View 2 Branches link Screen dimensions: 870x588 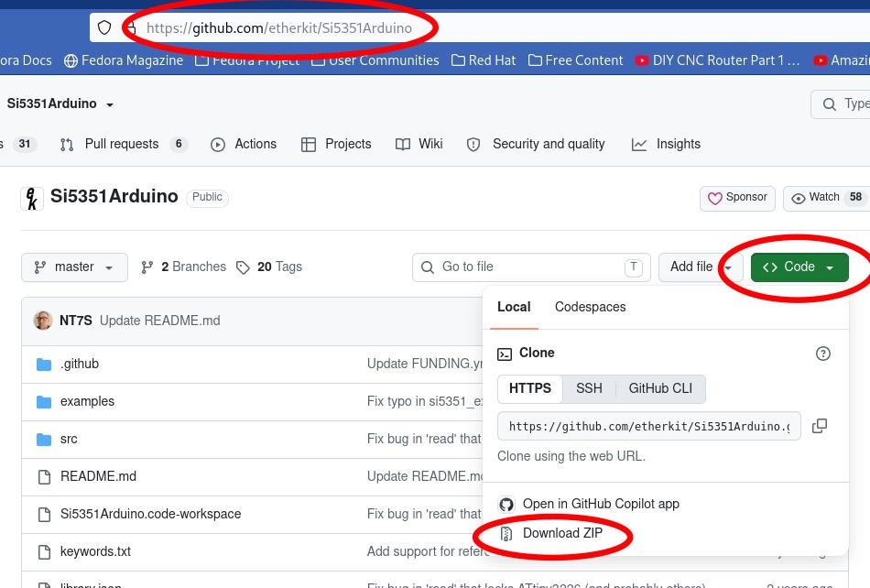coord(184,267)
